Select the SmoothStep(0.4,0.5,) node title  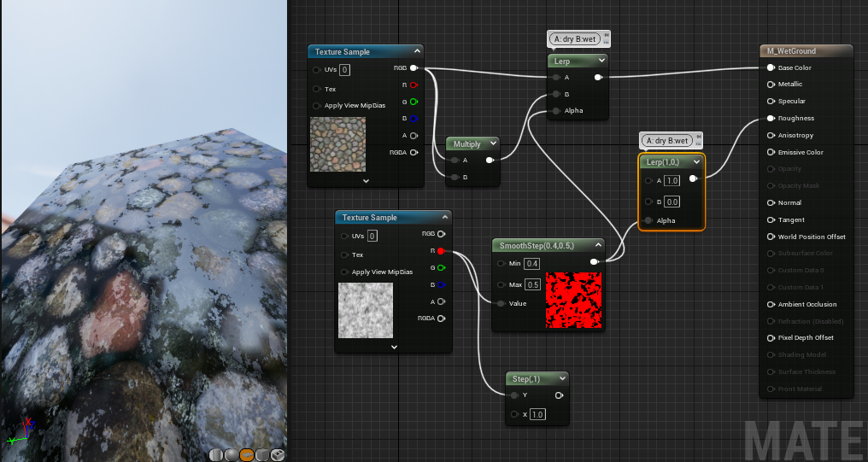(537, 245)
